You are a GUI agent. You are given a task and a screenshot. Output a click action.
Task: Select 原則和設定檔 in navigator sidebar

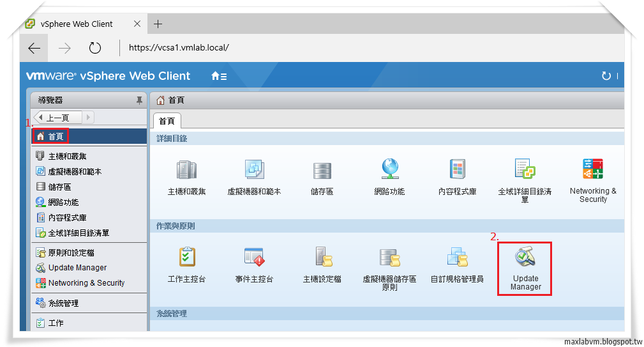89,252
